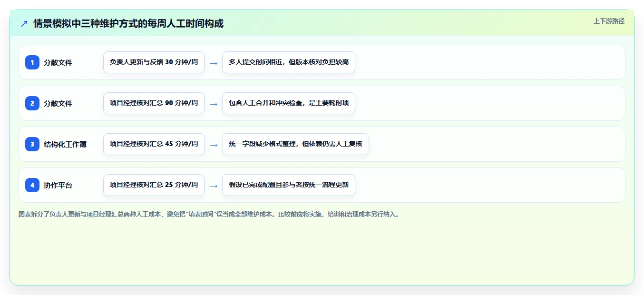
Task: Click the arrow after 30 分钟/周 box
Action: point(214,63)
